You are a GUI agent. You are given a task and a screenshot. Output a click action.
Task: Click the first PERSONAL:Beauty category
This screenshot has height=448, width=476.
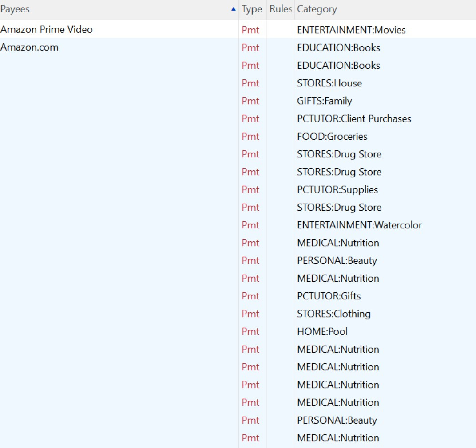tap(336, 260)
